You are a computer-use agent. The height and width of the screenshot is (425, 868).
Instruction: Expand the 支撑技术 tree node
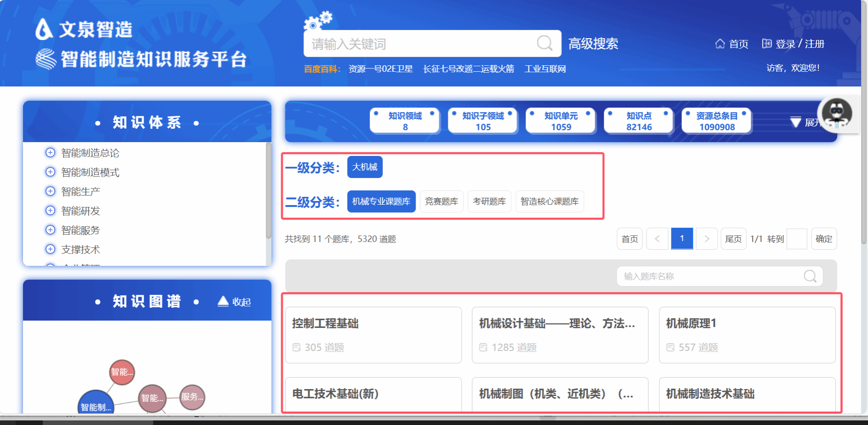50,249
